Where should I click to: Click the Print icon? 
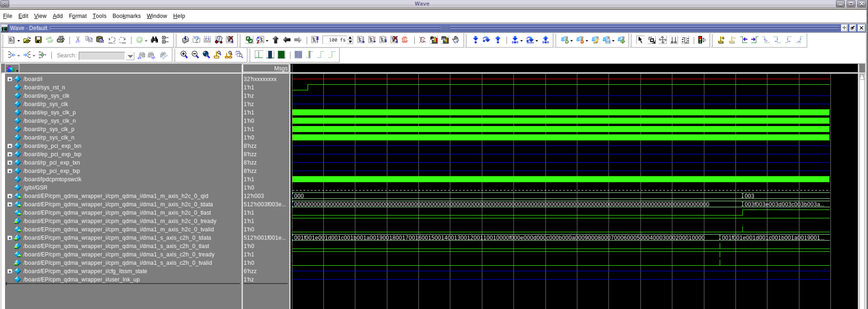[60, 40]
